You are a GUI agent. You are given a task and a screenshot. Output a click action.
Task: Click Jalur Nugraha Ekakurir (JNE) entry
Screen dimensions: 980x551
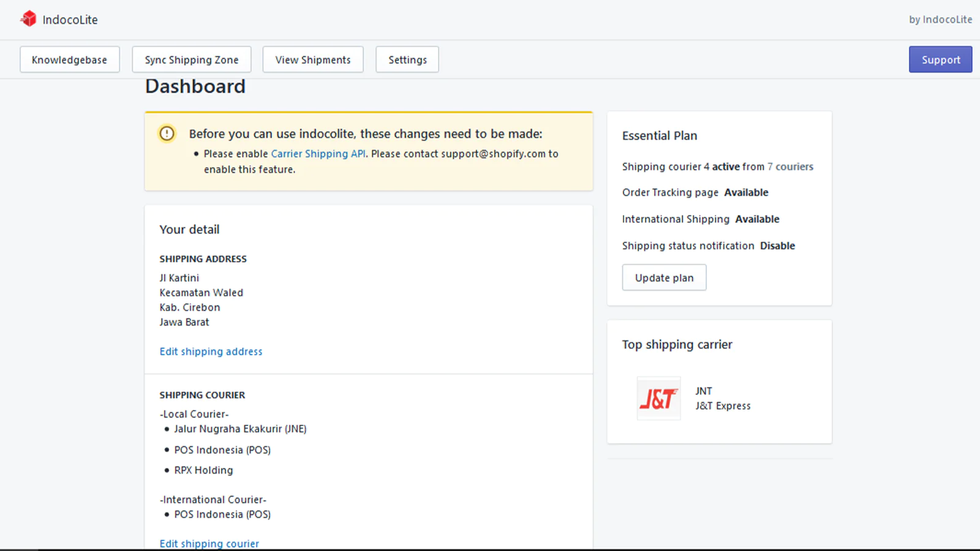240,429
